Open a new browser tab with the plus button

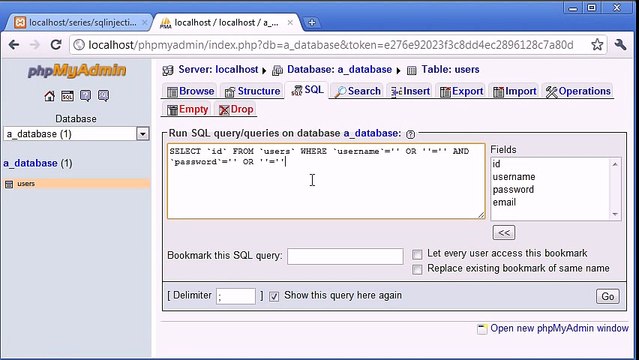312,22
